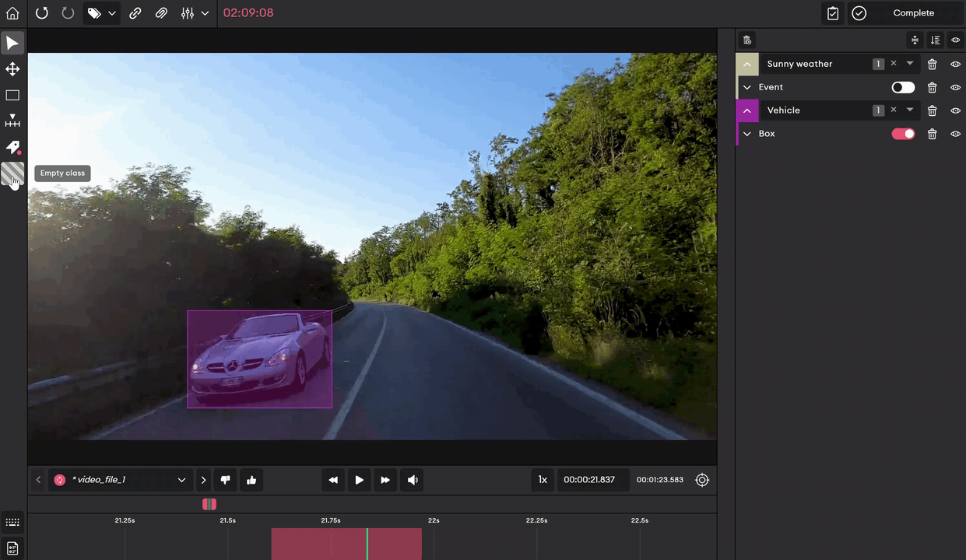Open the tag icon dropdown arrow

coord(112,13)
